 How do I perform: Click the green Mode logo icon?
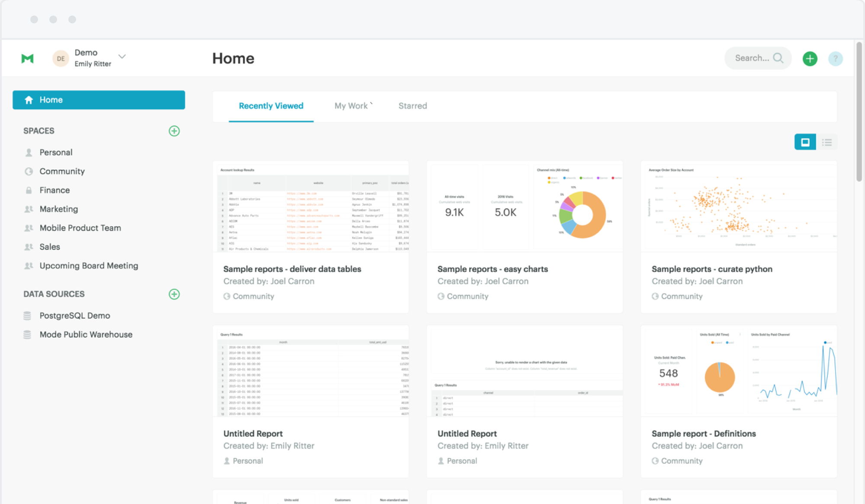27,58
